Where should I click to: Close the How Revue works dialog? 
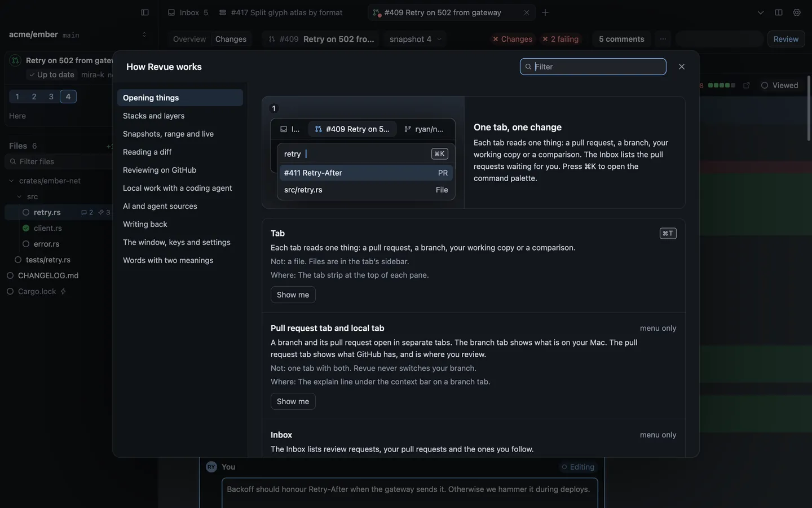click(682, 67)
